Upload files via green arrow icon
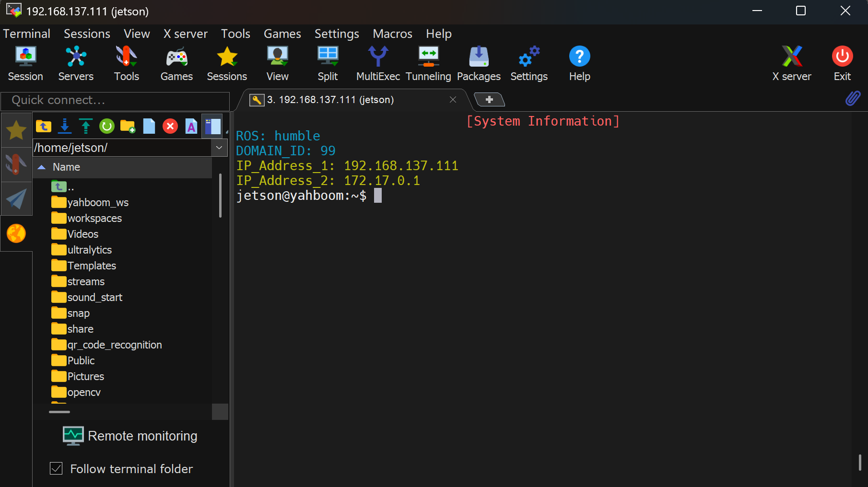This screenshot has width=868, height=487. (86, 126)
